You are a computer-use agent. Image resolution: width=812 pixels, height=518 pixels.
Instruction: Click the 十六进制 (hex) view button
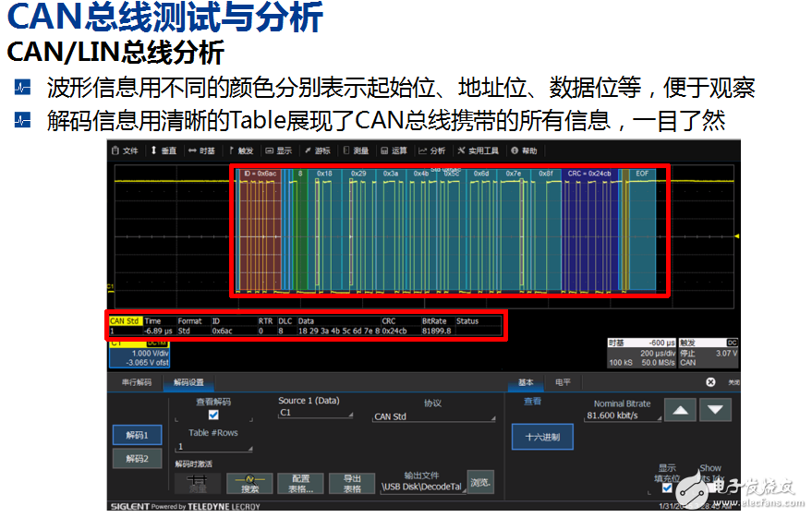pos(542,438)
